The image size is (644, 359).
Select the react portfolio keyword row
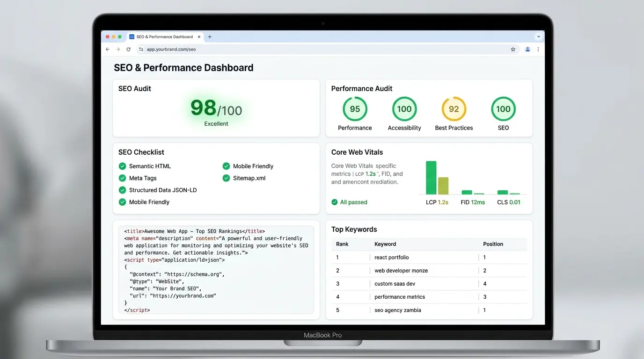pyautogui.click(x=429, y=257)
